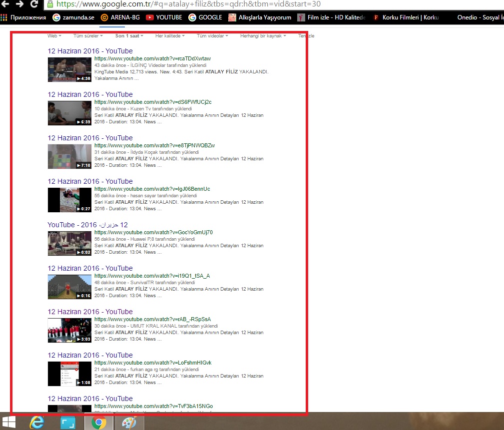Viewport: 504px width, 430px height.
Task: Open the YOUTUBE bookmark
Action: pos(164,17)
